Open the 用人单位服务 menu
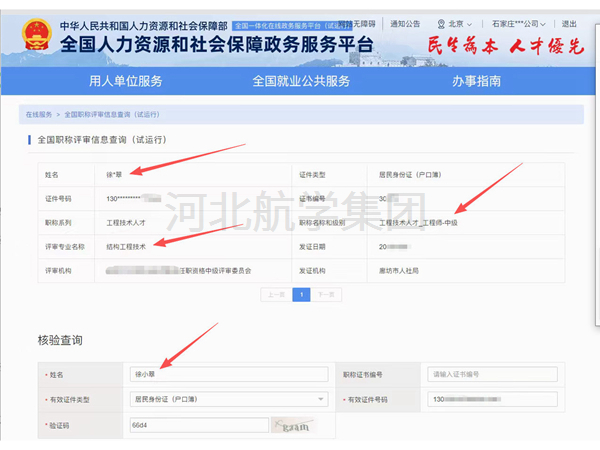 click(x=126, y=81)
